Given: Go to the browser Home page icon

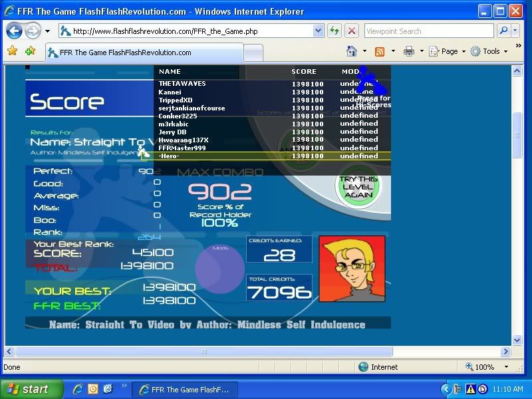Looking at the screenshot, I should pos(352,51).
